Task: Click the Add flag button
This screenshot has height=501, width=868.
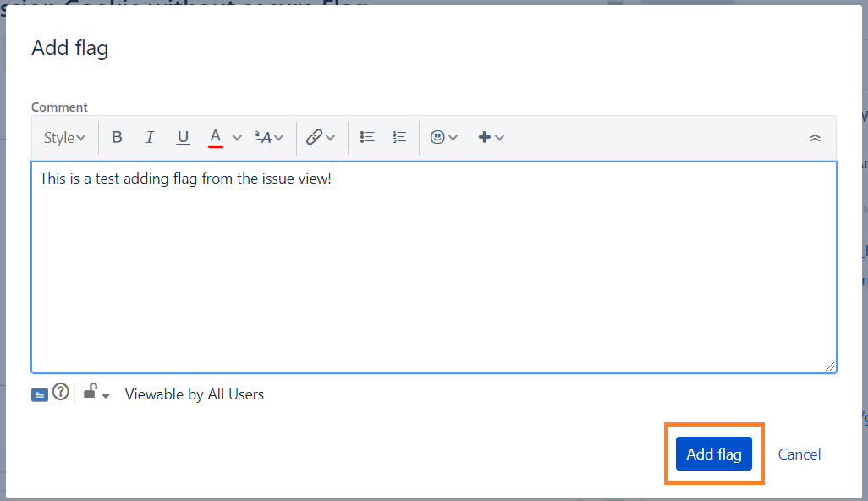Action: [x=713, y=454]
